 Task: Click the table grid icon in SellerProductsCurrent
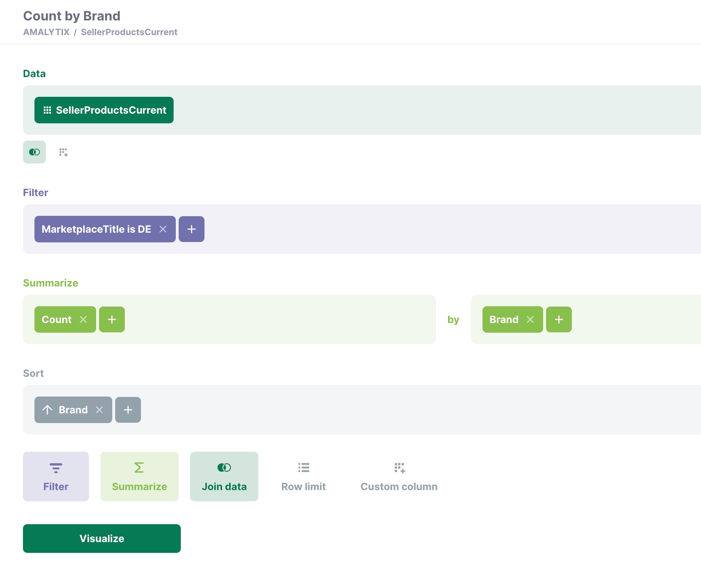pyautogui.click(x=47, y=110)
